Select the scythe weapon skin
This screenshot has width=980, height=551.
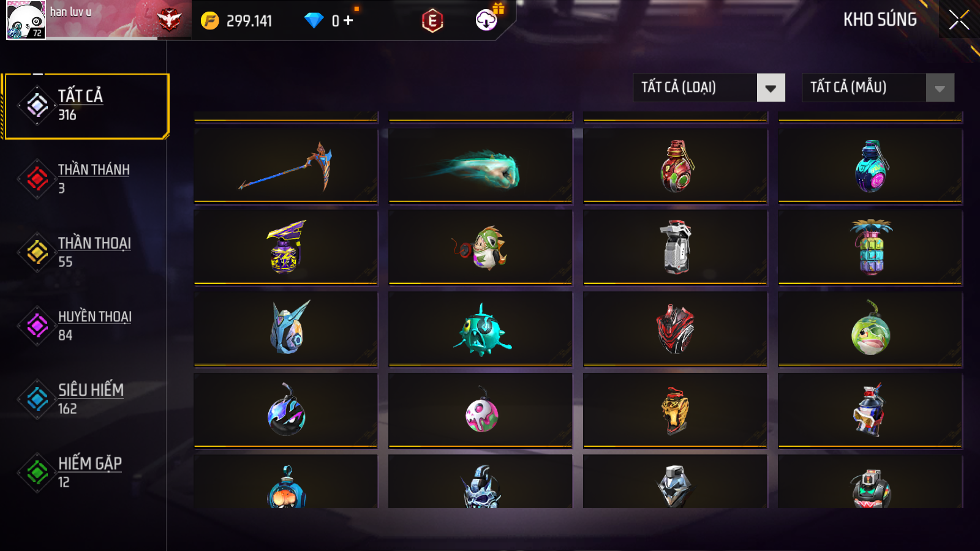coord(286,165)
